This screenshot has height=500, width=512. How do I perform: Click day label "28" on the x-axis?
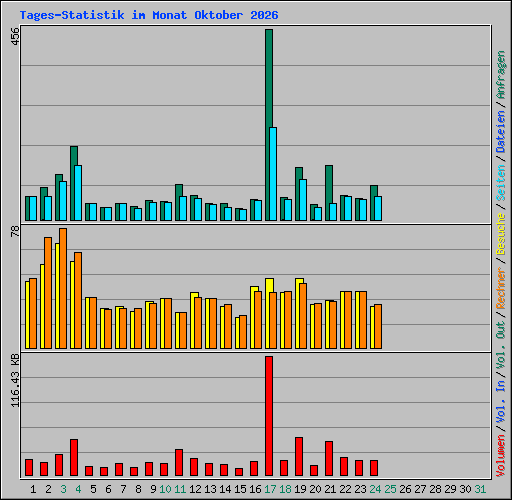tap(435, 489)
